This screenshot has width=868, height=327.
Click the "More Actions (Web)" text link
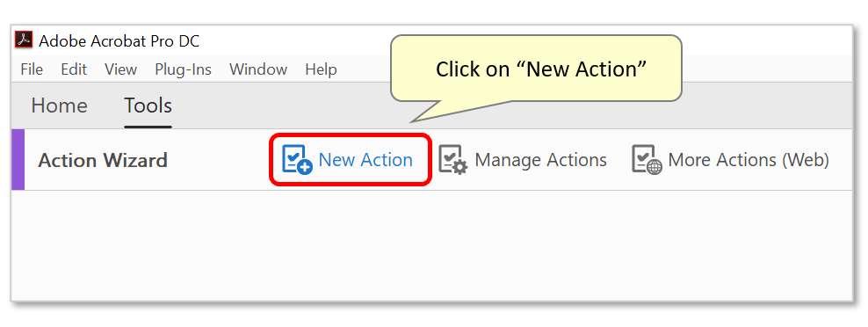(x=749, y=160)
